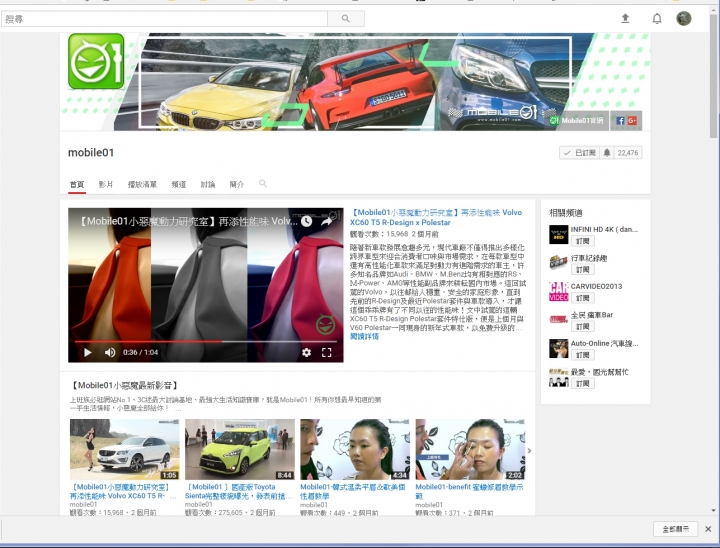
Task: Seek on the video progress bar
Action: click(x=206, y=341)
